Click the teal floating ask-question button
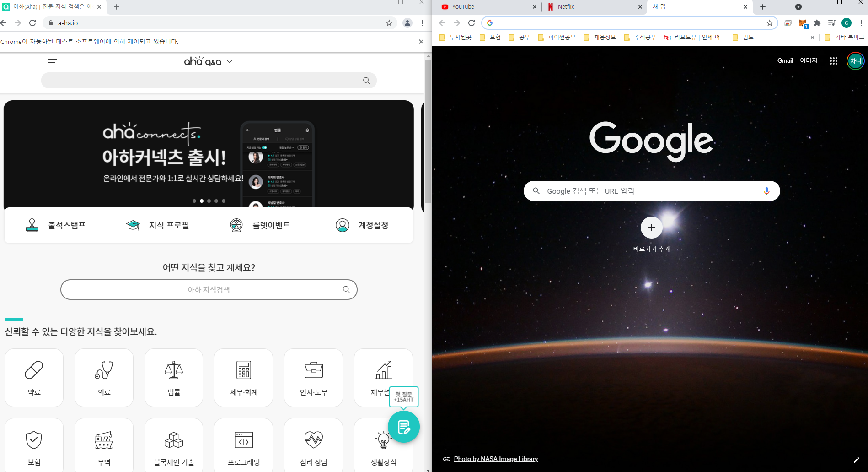Image resolution: width=868 pixels, height=472 pixels. click(403, 427)
